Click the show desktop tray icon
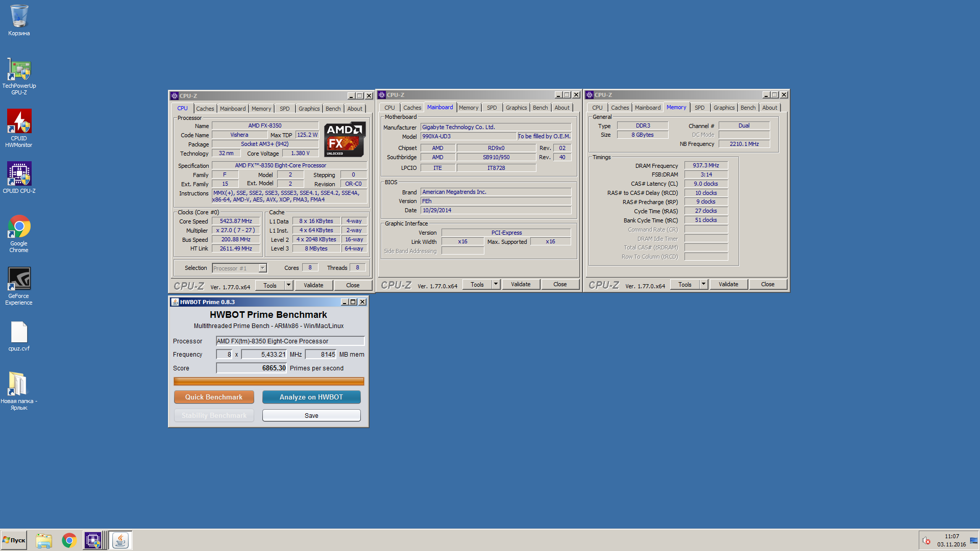 (973, 541)
